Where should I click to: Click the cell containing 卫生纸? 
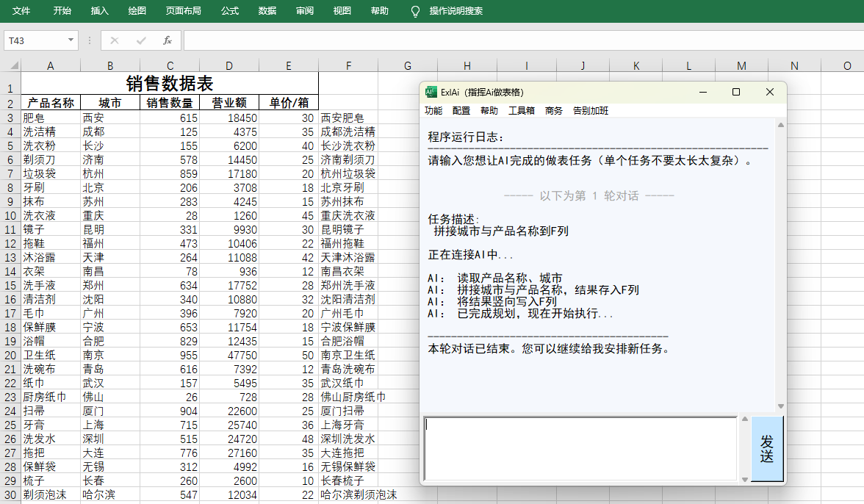[51, 356]
